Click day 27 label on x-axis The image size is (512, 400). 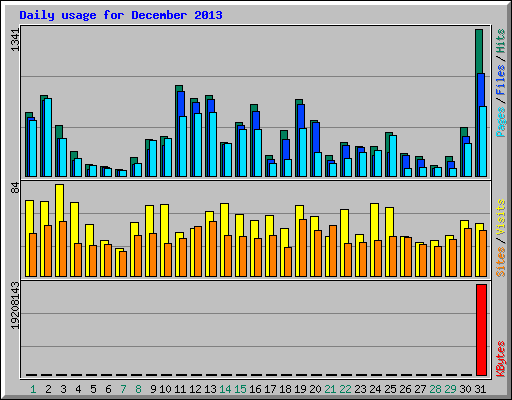point(420,389)
